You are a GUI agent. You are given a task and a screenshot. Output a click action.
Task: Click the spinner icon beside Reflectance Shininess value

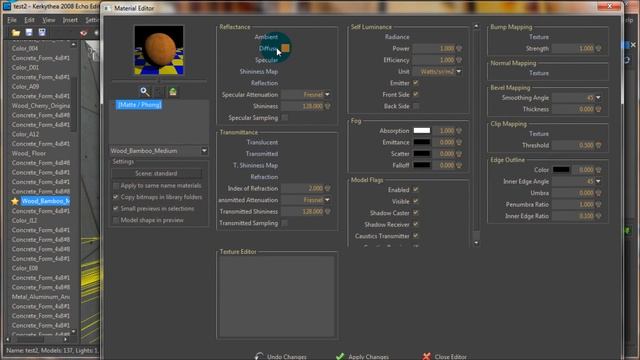[x=327, y=106]
